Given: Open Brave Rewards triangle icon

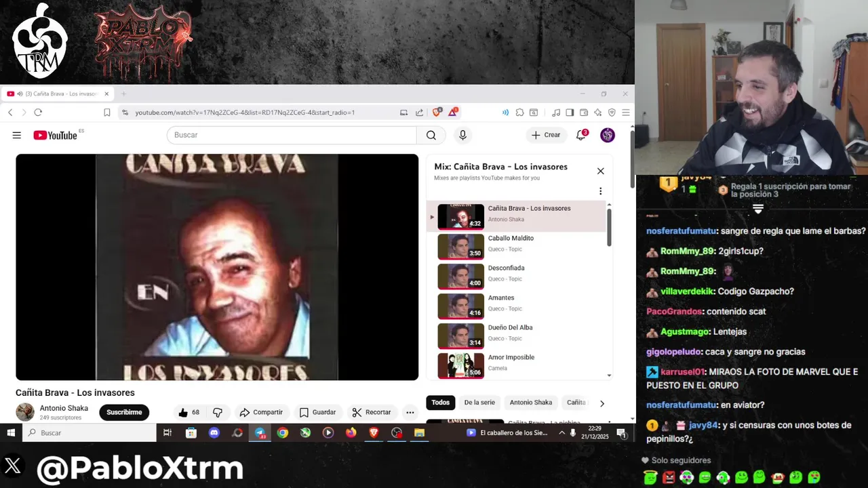Looking at the screenshot, I should tap(453, 112).
